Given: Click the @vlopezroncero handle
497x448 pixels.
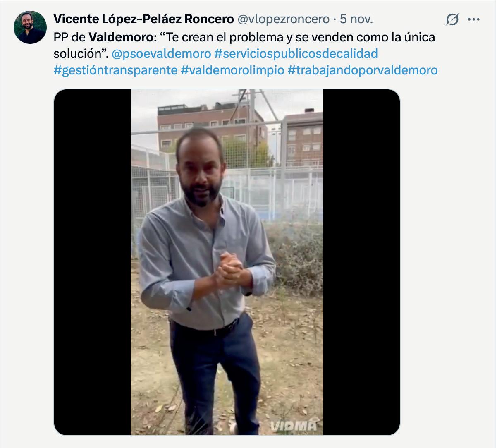Looking at the screenshot, I should 283,19.
